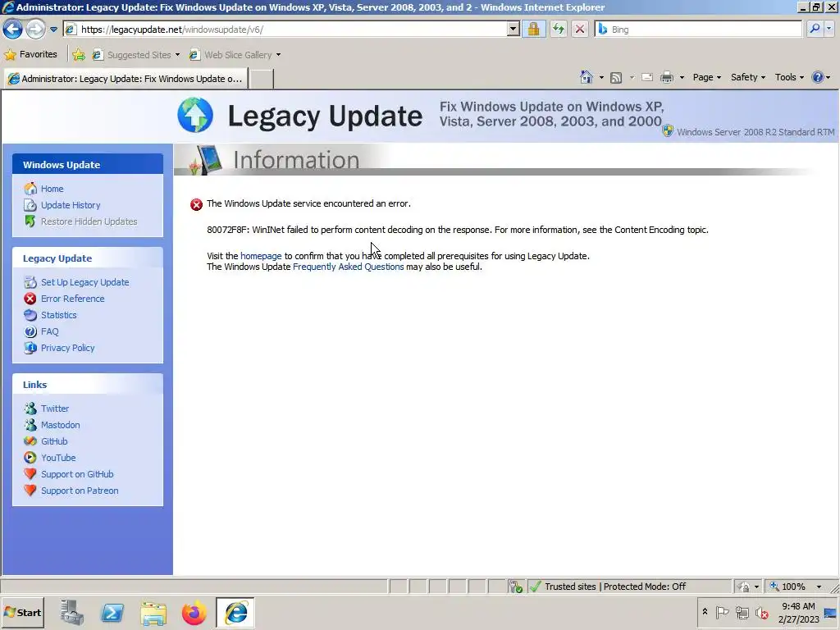The width and height of the screenshot is (840, 630).
Task: Click the Action Center flag icon
Action: (x=722, y=612)
